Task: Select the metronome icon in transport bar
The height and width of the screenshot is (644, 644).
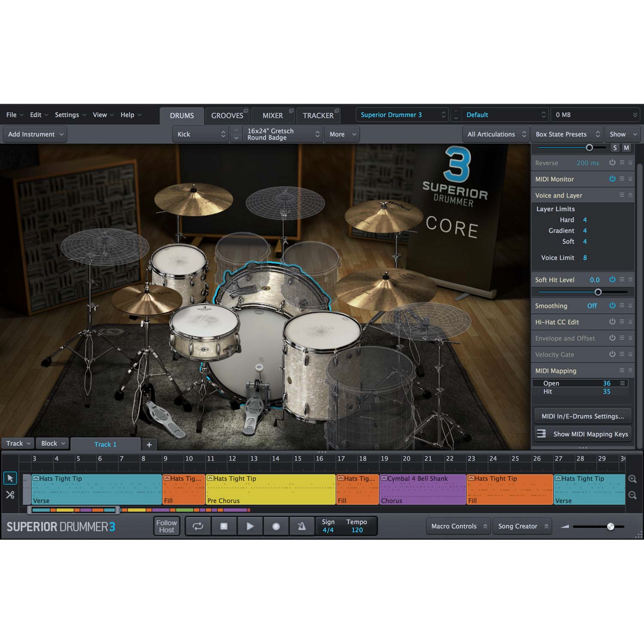Action: coord(302,526)
